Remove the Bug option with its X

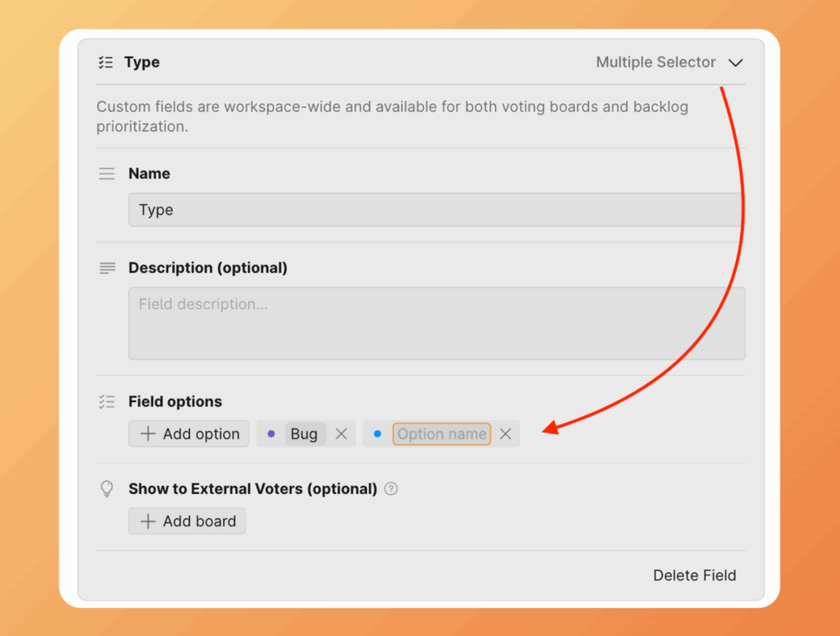341,434
